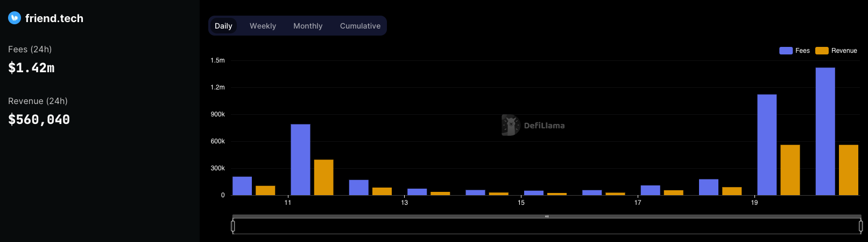Click the orange Revenue bar after day 11

pos(323,177)
